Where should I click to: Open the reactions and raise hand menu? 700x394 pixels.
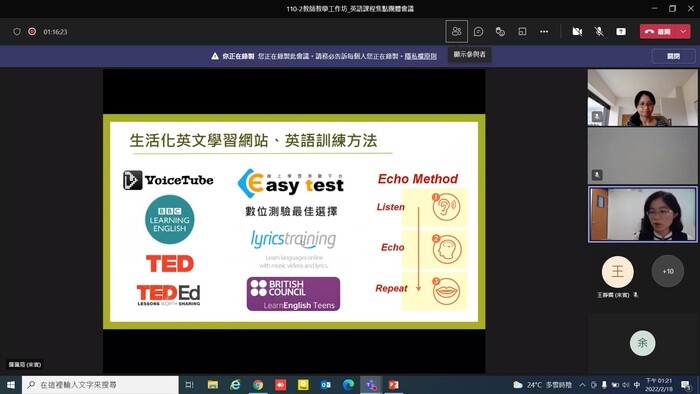click(x=500, y=32)
